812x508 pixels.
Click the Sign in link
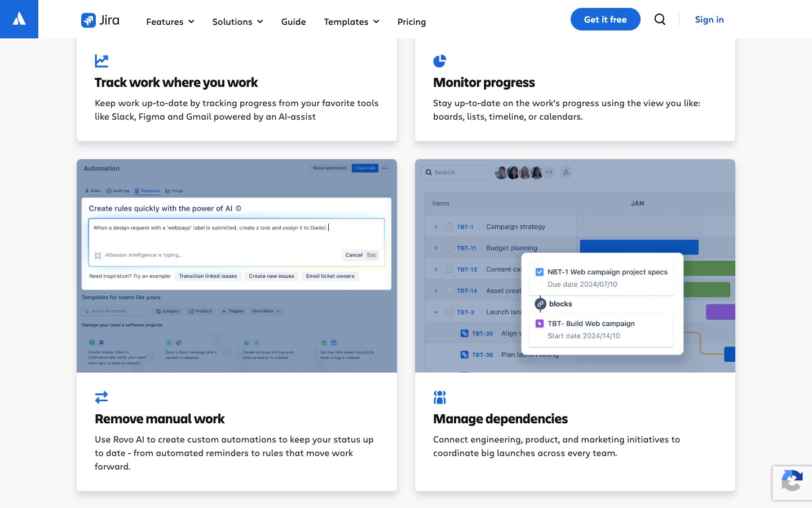[x=709, y=19]
